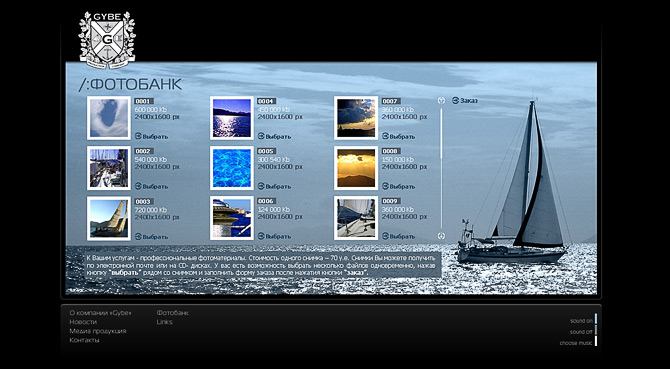Viewport: 670px width, 369px height.
Task: Select photo 0003 with Выбрать
Action: pos(151,237)
